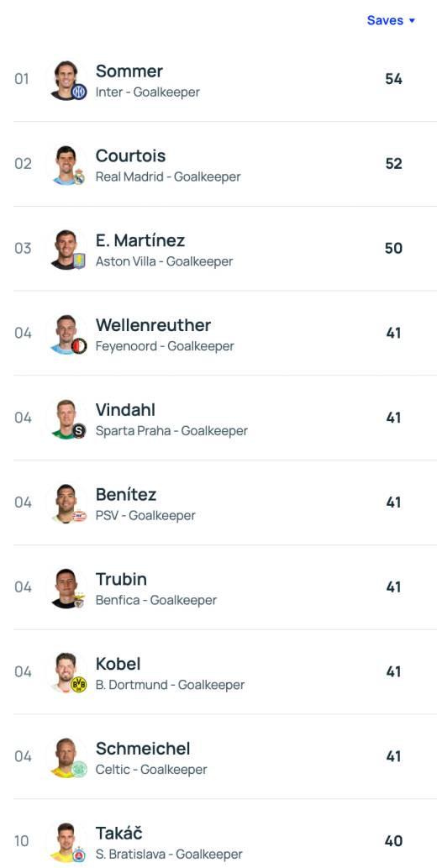Click Benítez player photo
Image resolution: width=437 pixels, height=868 pixels.
click(x=66, y=504)
